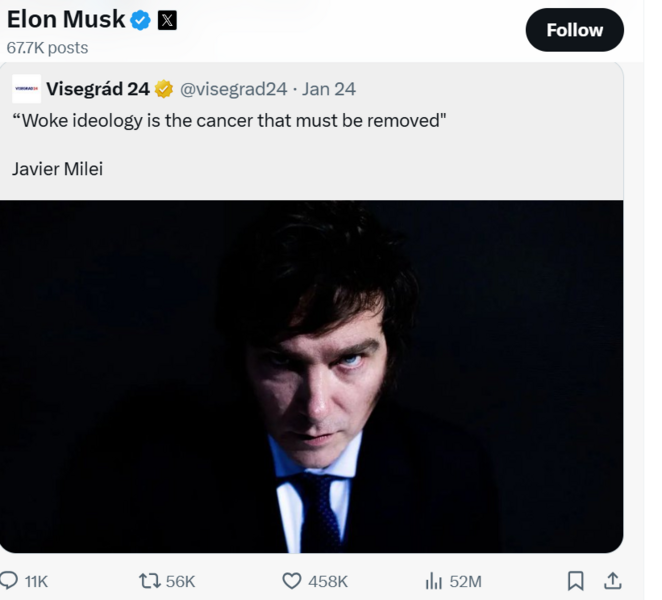662x600 pixels.
Task: Click the Jan 24 post date
Action: 329,89
